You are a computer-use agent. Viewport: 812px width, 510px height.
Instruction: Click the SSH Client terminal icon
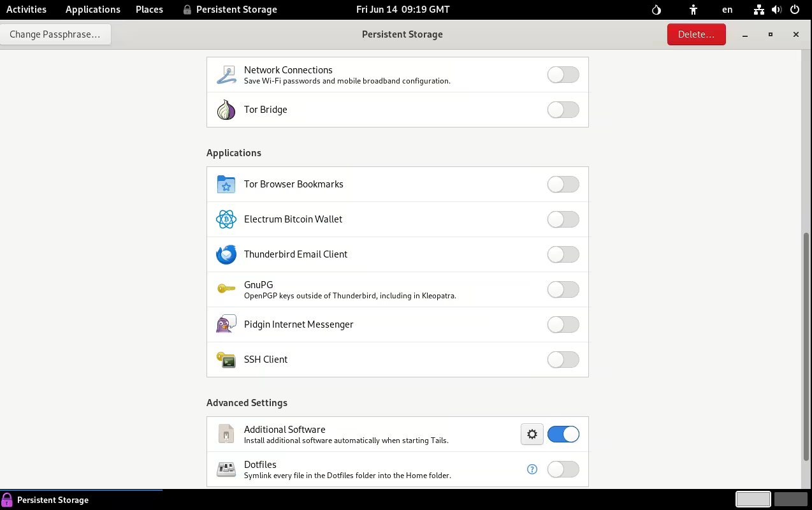pos(226,360)
